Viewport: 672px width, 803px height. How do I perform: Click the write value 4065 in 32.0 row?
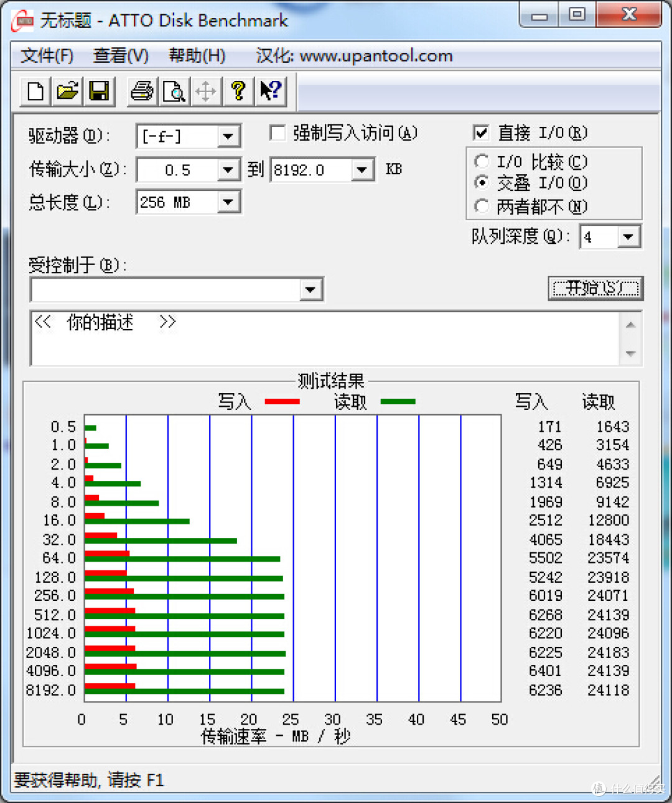coord(545,539)
